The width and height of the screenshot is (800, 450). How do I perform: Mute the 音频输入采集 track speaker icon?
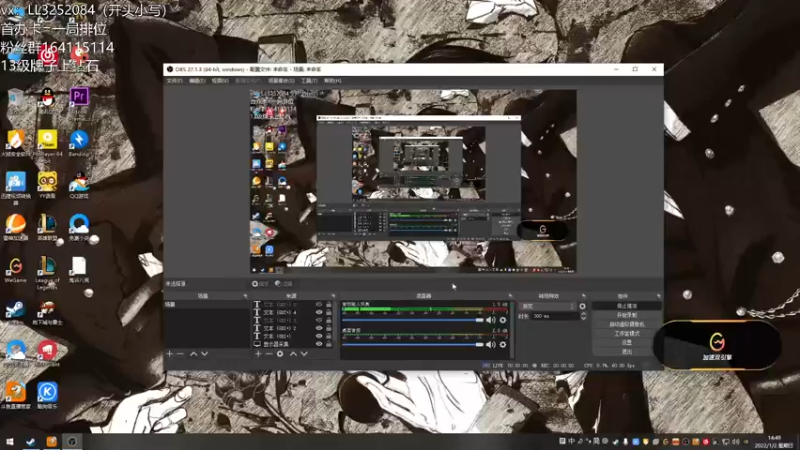[490, 320]
